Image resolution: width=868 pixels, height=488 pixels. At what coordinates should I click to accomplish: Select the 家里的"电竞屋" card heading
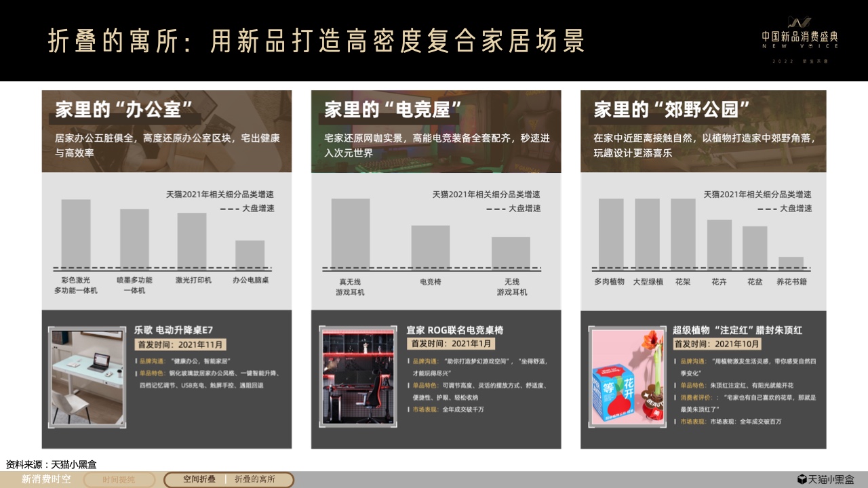click(393, 110)
